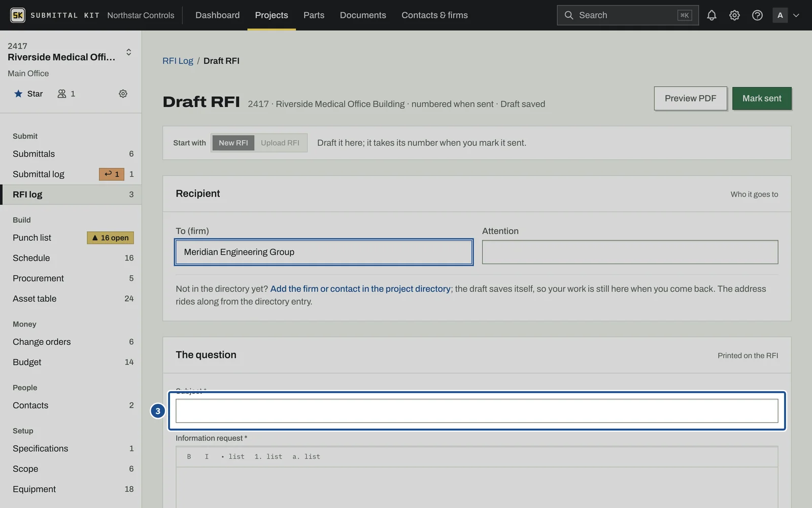812x508 pixels.
Task: Open project settings gear in sidebar
Action: [x=123, y=93]
